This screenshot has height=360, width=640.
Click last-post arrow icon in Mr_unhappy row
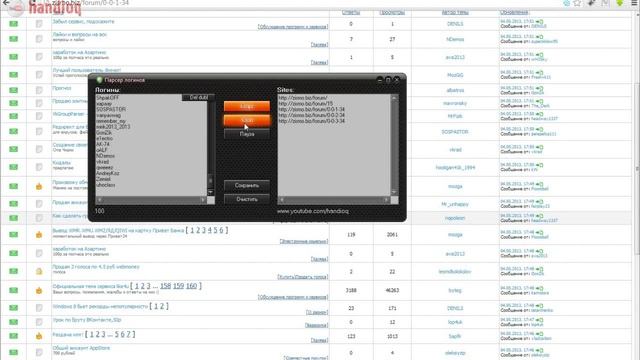540,202
